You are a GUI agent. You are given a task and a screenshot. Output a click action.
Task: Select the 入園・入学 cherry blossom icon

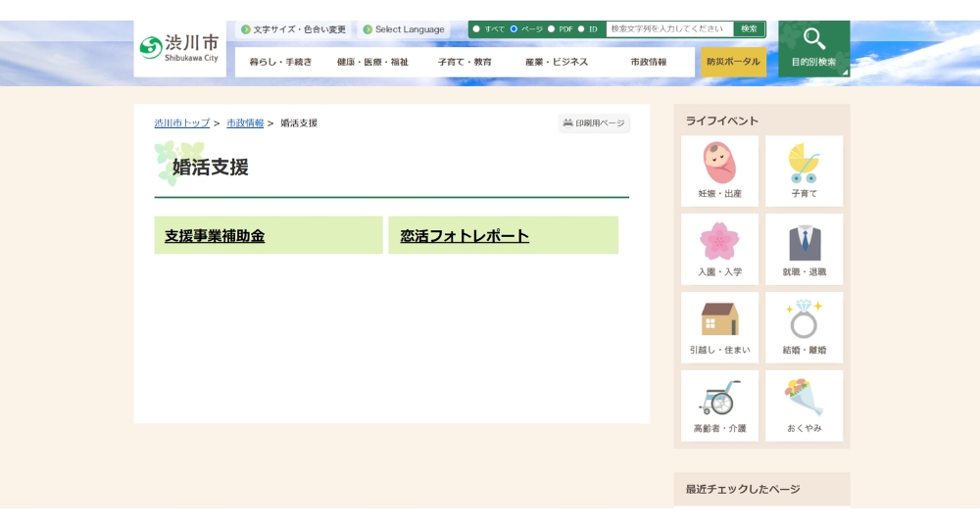719,242
